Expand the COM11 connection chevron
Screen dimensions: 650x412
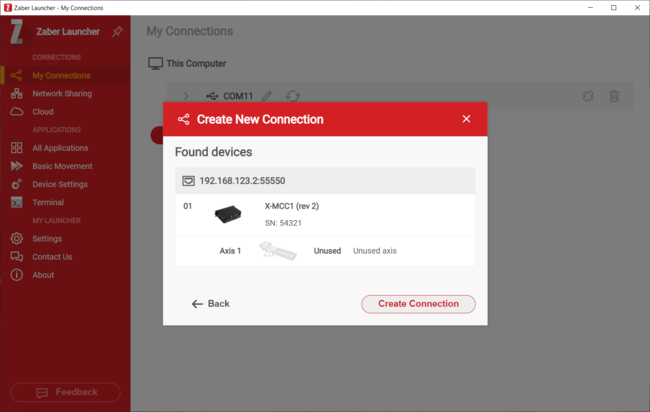(186, 97)
